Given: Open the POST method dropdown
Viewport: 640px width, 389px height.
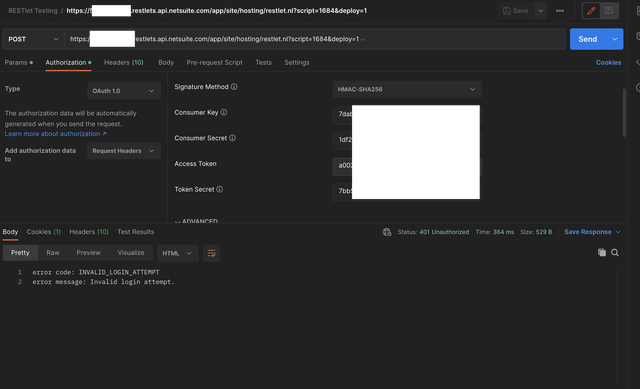Looking at the screenshot, I should click(33, 39).
